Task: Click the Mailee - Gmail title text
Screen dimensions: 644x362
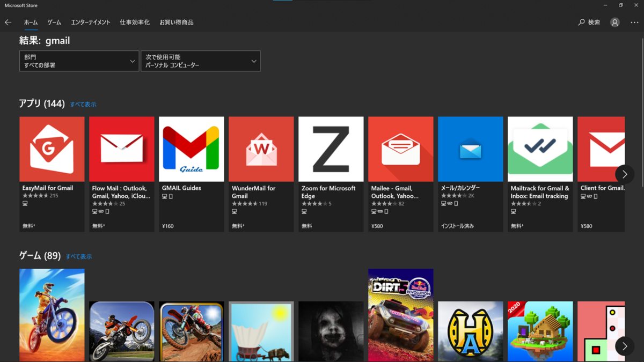Action: (395, 192)
